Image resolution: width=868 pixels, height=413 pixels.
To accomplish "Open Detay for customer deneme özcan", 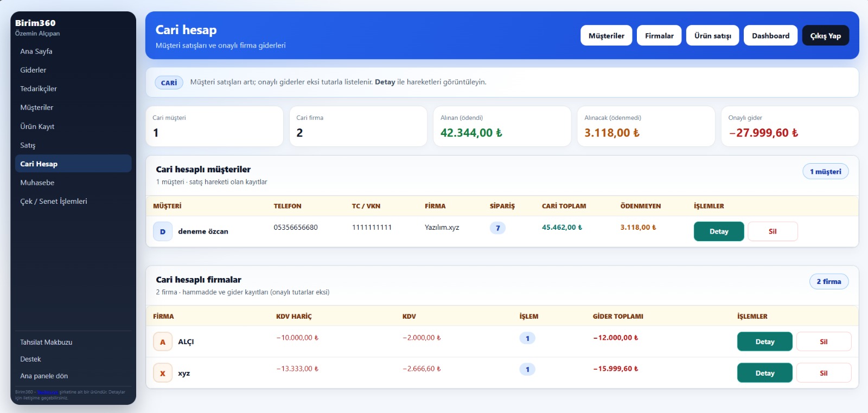I will (719, 231).
